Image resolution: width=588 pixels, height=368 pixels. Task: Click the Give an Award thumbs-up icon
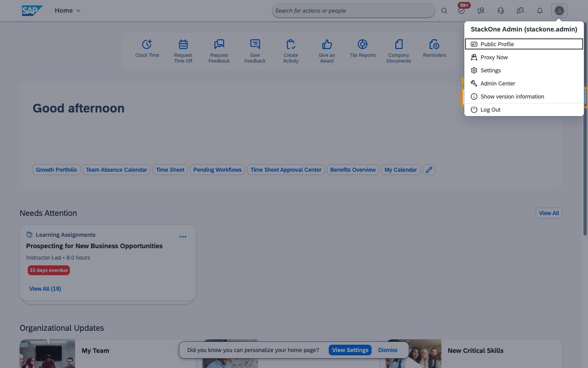(327, 44)
